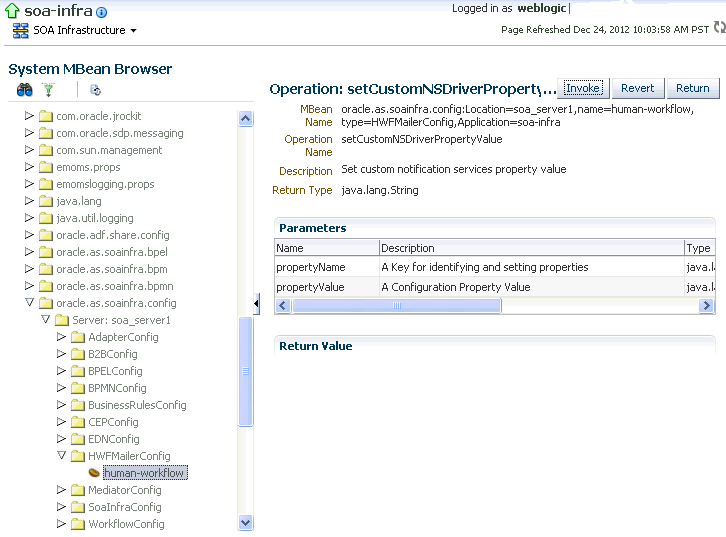
Task: Click the java.util.logging folder icon
Action: click(x=46, y=218)
